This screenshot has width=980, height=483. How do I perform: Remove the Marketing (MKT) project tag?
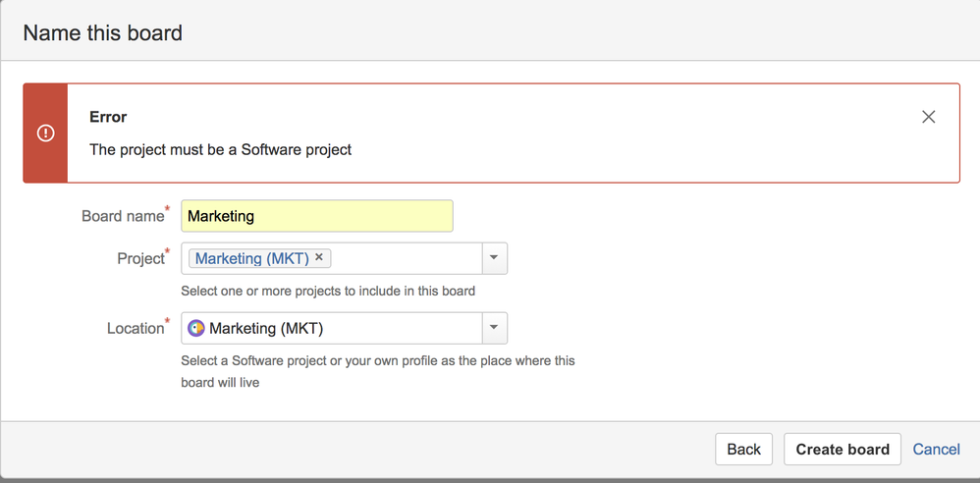tap(319, 257)
